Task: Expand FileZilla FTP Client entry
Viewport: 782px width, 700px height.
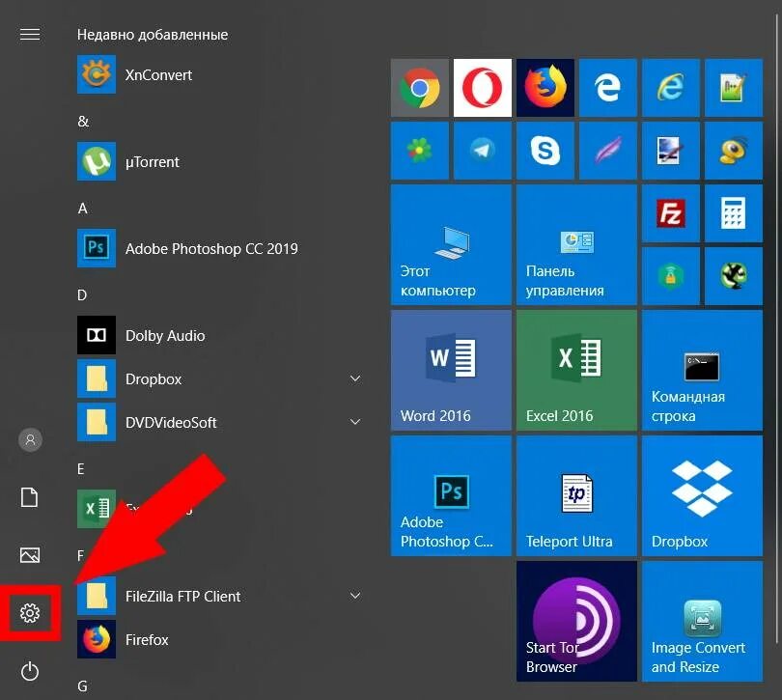Action: (355, 596)
